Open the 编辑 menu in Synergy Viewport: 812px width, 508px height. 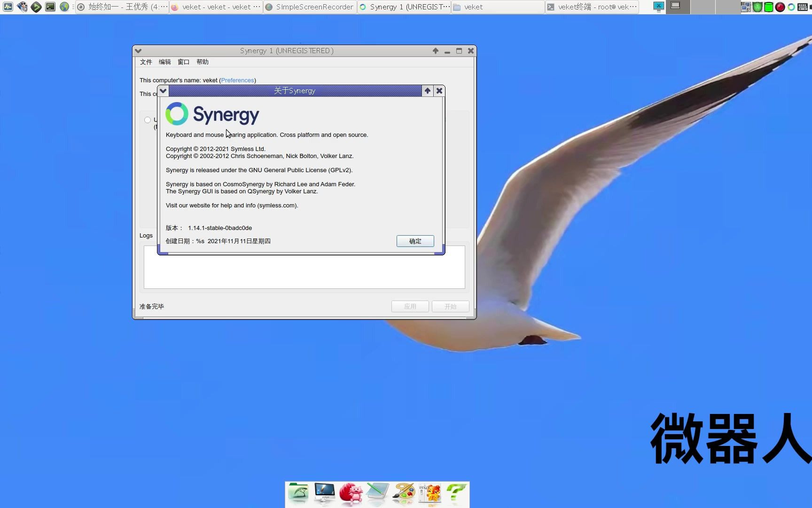pos(164,62)
